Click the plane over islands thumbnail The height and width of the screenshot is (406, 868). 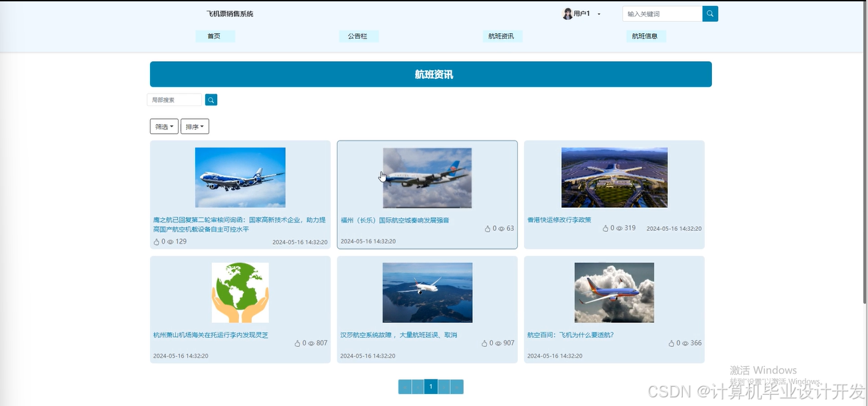428,293
